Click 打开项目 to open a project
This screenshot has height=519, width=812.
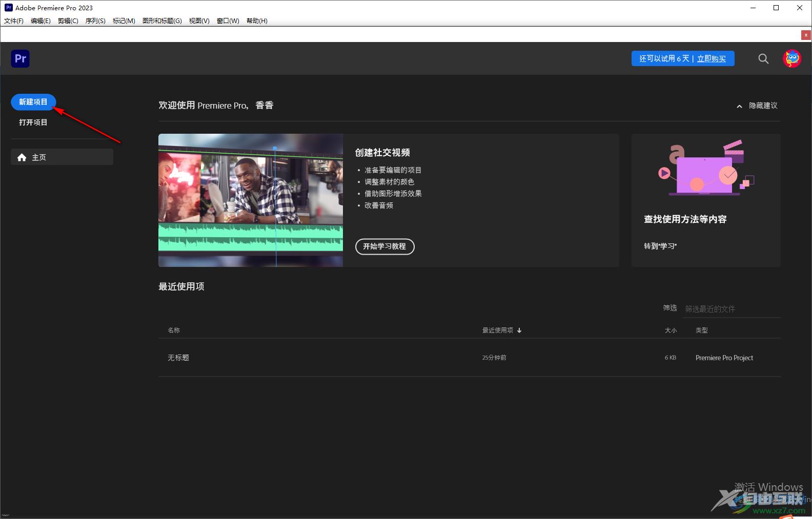pyautogui.click(x=33, y=122)
